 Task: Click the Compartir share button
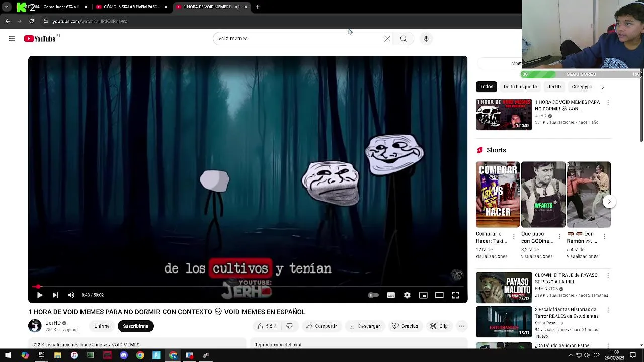tap(321, 326)
